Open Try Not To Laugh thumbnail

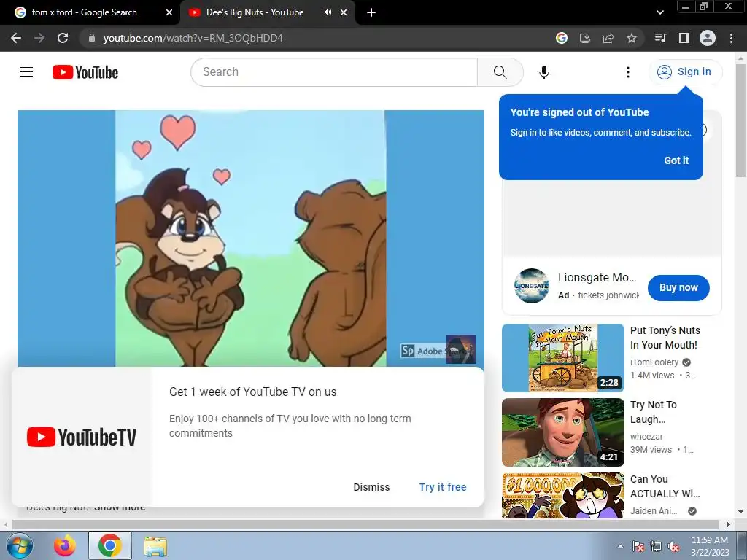click(562, 432)
